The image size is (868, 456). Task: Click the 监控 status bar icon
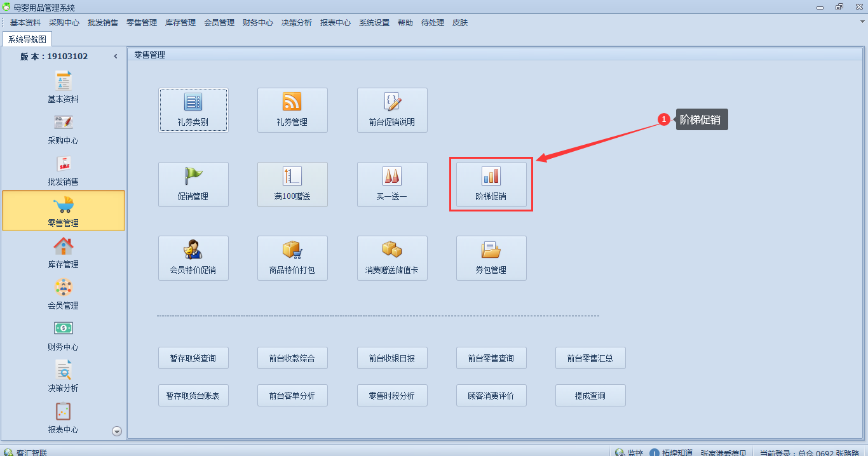(x=620, y=452)
